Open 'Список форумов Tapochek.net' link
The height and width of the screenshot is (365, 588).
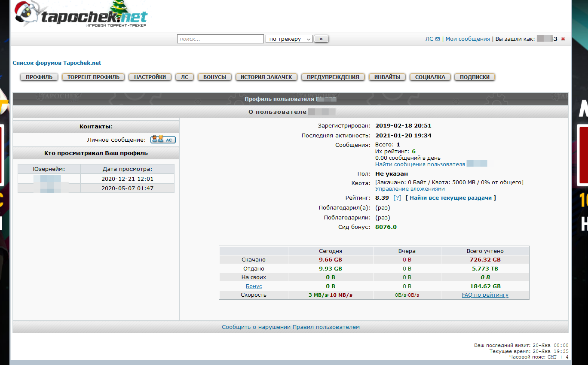[x=57, y=63]
